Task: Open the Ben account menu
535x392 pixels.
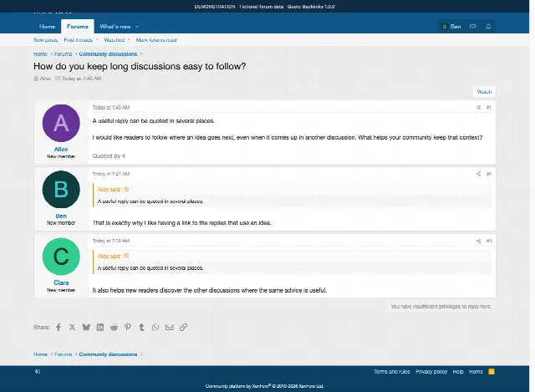Action: 451,26
